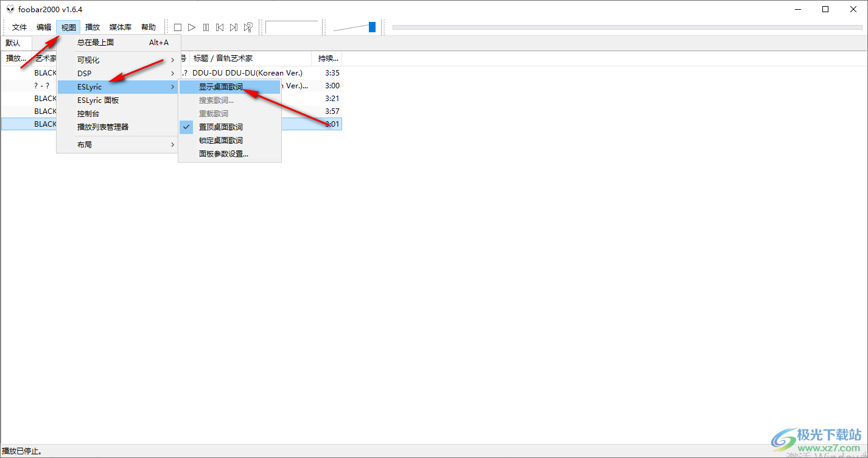Maximize the foobar2000 window
The width and height of the screenshot is (868, 458).
point(825,9)
